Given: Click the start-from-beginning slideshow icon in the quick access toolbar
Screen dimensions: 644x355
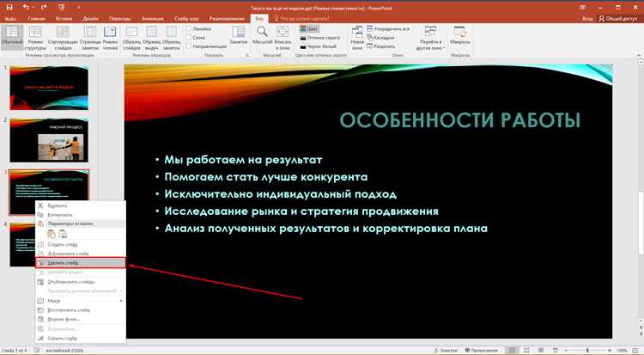Looking at the screenshot, I should (x=62, y=8).
